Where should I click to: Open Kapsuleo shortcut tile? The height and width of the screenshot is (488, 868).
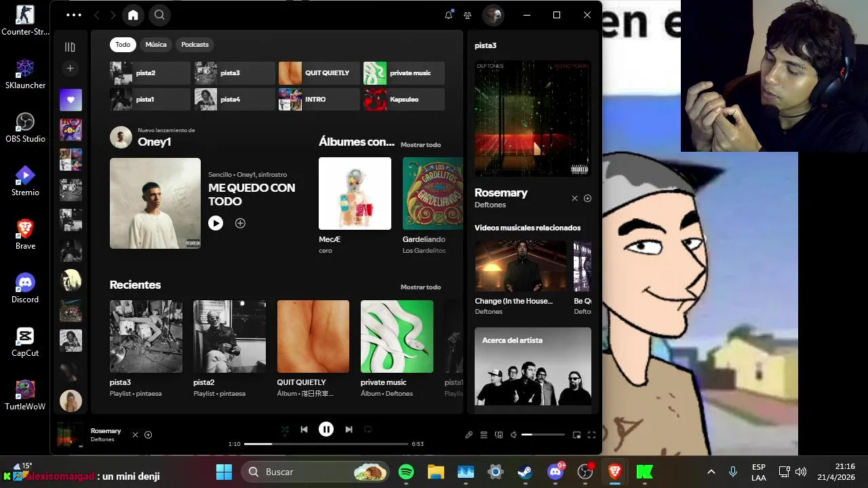click(404, 99)
